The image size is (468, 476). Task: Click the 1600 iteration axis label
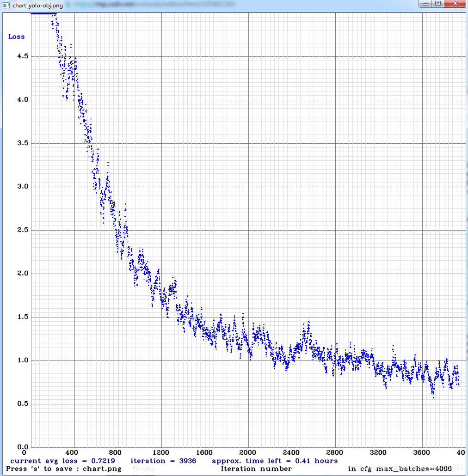[x=204, y=452]
